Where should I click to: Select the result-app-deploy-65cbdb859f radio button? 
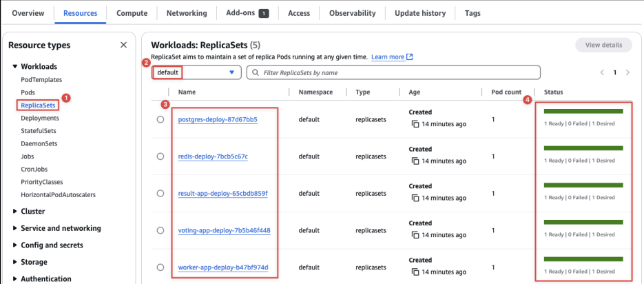[160, 194]
